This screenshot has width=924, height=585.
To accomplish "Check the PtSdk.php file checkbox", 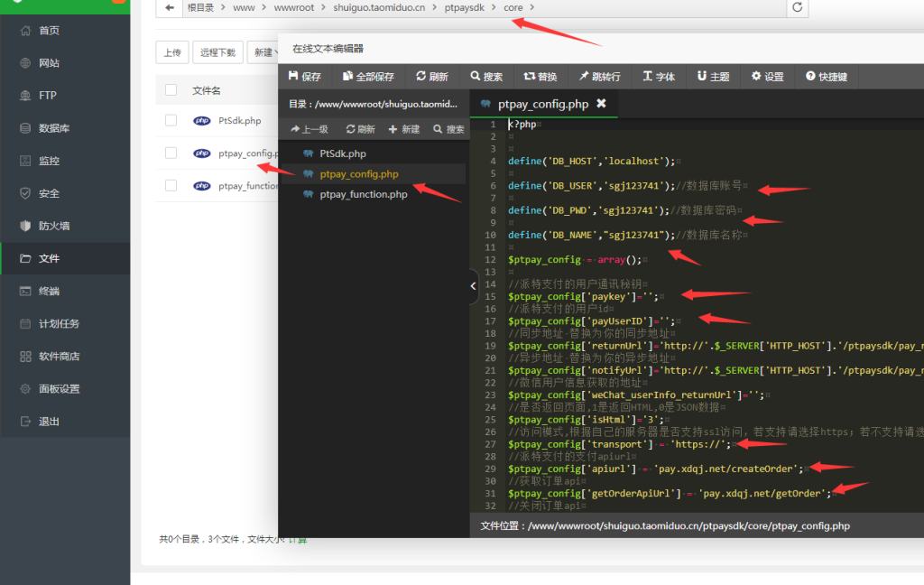I will point(171,120).
